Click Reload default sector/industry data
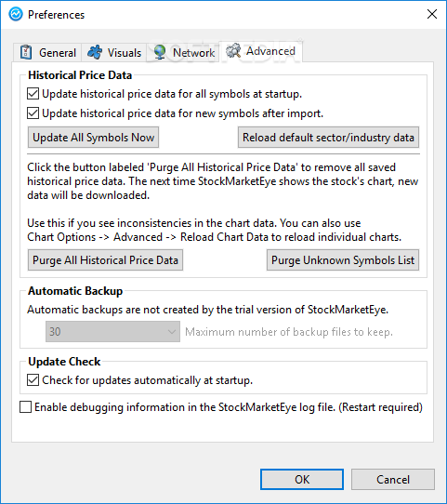The image size is (447, 504). (328, 138)
